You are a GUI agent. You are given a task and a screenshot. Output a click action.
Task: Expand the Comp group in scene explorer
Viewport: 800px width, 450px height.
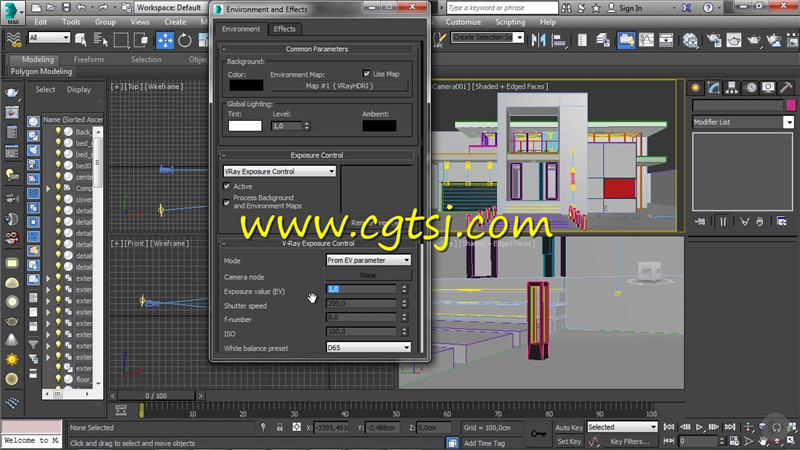click(x=48, y=188)
